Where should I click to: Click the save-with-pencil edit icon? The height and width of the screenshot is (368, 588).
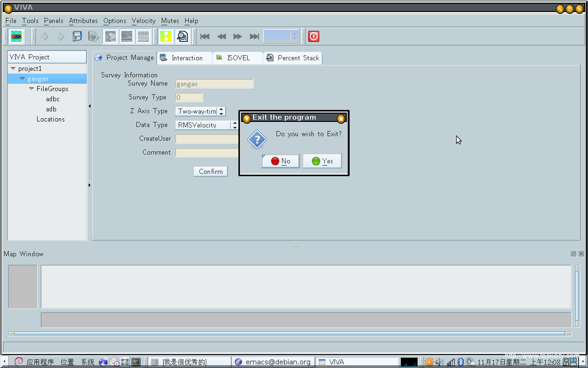coord(93,36)
